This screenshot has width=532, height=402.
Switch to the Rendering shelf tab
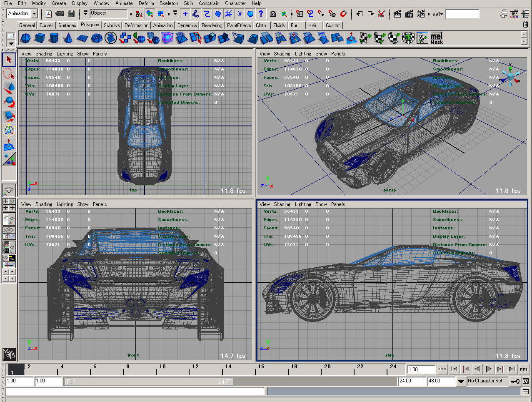[212, 25]
